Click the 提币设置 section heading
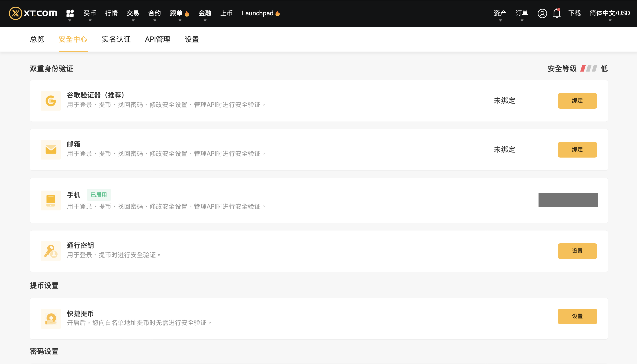This screenshot has width=637, height=364. click(x=44, y=286)
